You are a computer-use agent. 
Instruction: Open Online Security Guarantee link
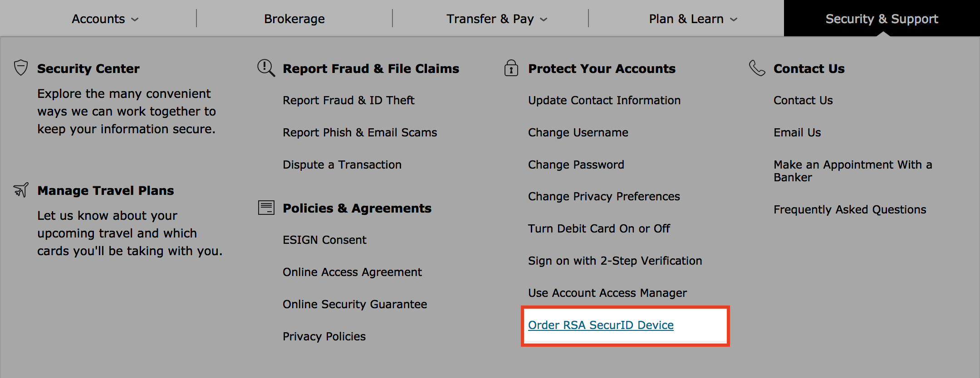355,304
